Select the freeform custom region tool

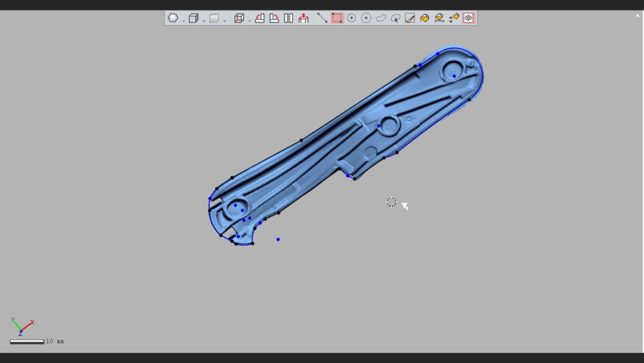380,18
